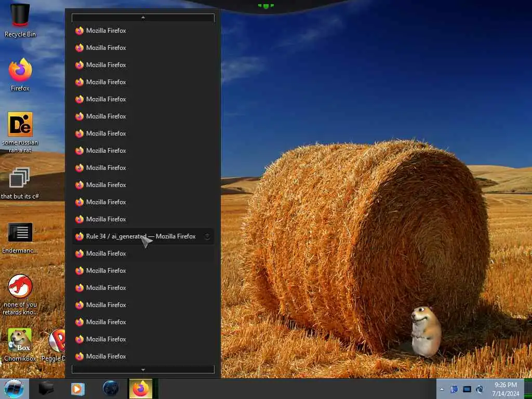The height and width of the screenshot is (399, 532).
Task: Close the highlighted Firefox window entry
Action: pyautogui.click(x=207, y=236)
